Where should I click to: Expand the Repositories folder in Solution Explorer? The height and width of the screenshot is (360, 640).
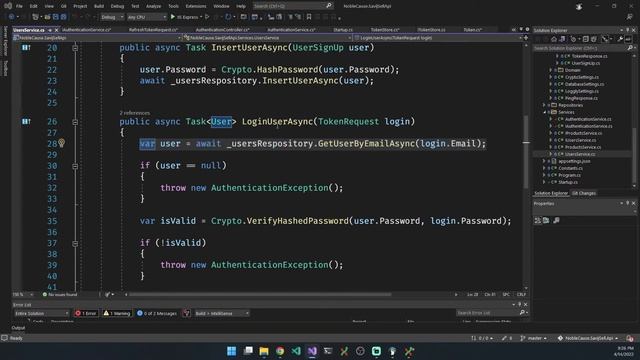[544, 105]
